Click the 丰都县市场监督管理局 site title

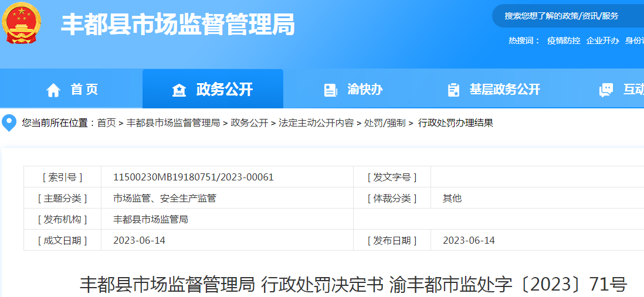coord(178,25)
